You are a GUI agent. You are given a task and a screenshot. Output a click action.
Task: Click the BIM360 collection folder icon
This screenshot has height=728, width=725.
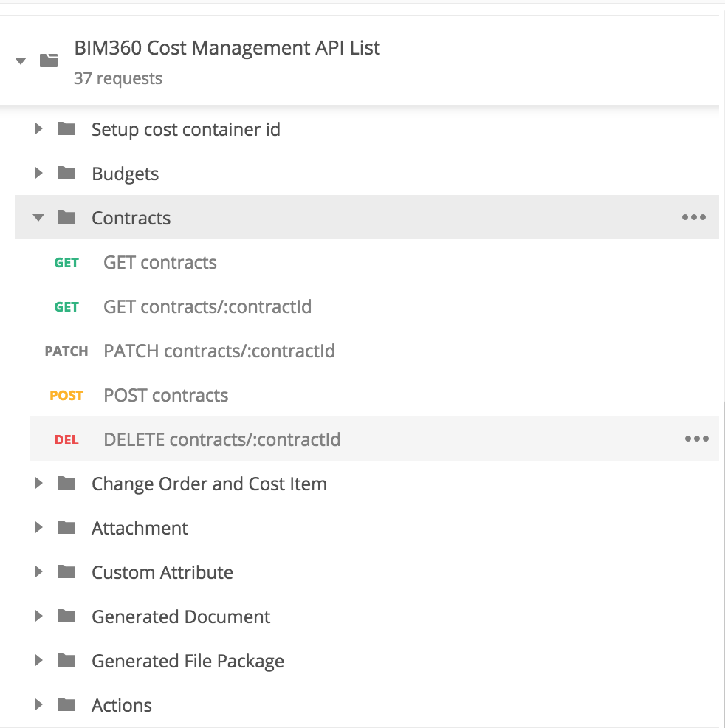point(49,61)
